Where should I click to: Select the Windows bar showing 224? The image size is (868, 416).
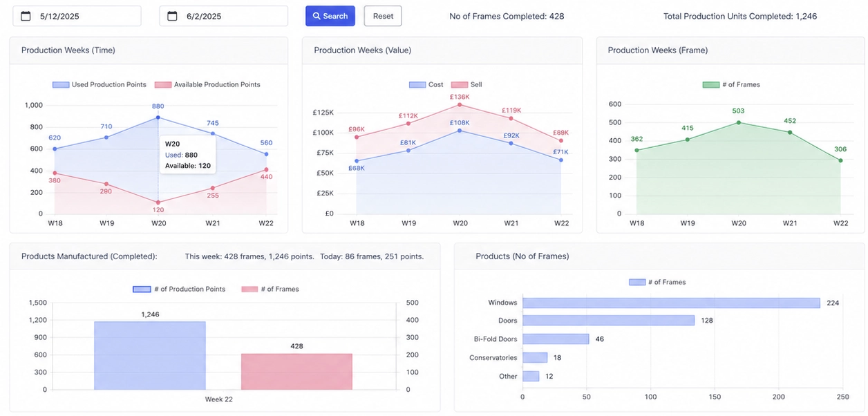tap(671, 303)
